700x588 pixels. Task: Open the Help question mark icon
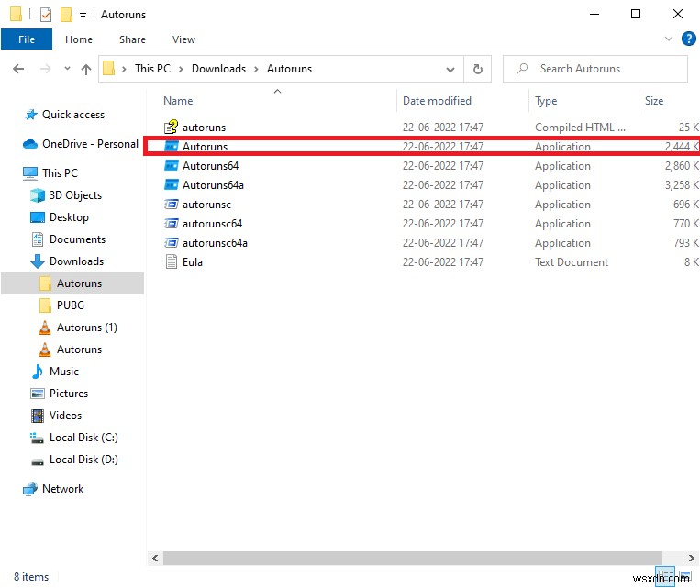[x=688, y=39]
